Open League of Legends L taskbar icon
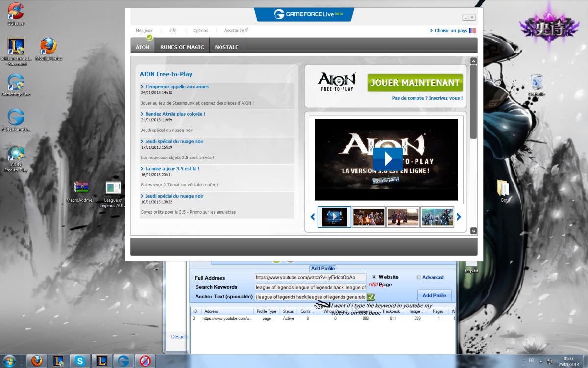 click(x=102, y=361)
